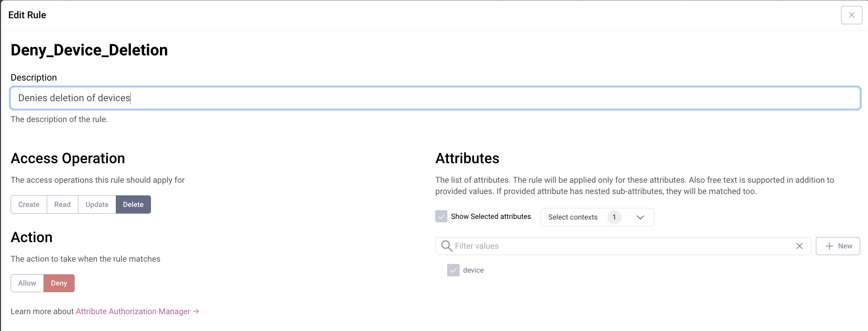Select the Create access operation

point(29,204)
